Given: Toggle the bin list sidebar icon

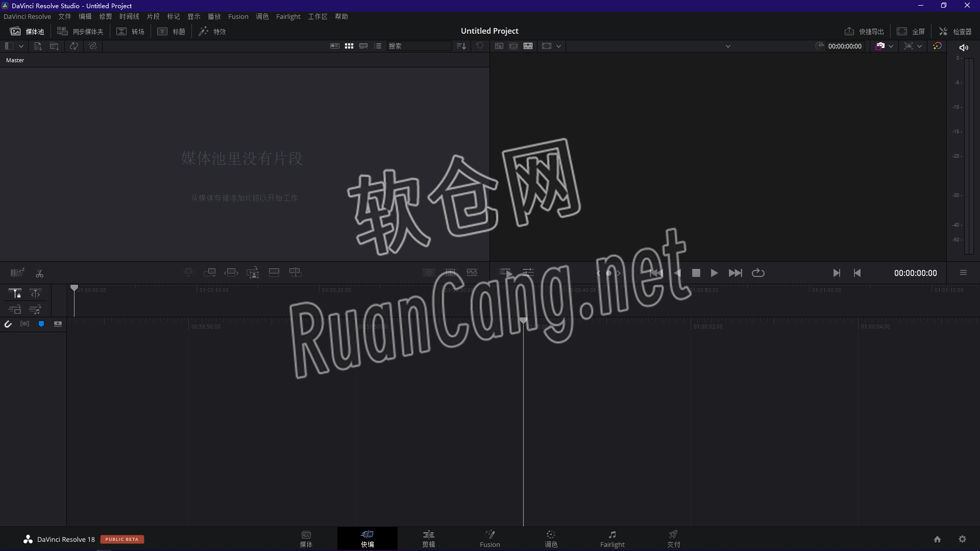Looking at the screenshot, I should click(x=9, y=46).
